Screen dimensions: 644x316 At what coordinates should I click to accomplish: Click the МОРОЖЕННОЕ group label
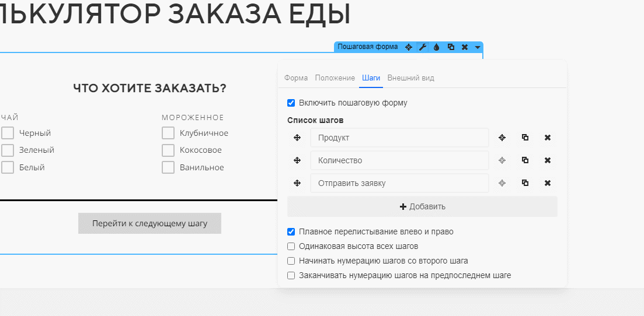[x=193, y=118]
